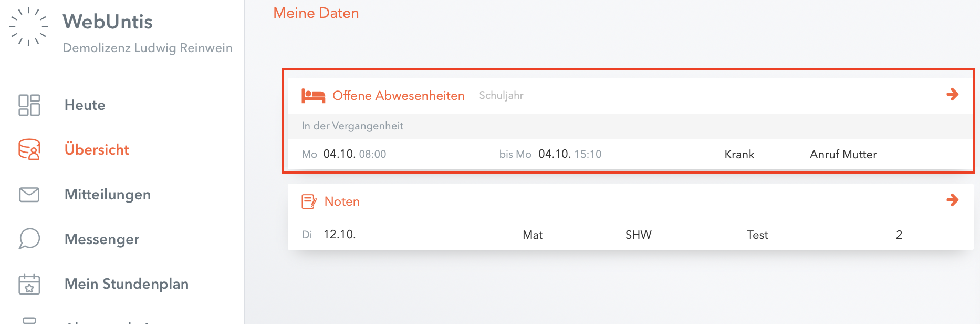Click the Noten heading link
The height and width of the screenshot is (324, 980).
tap(342, 201)
